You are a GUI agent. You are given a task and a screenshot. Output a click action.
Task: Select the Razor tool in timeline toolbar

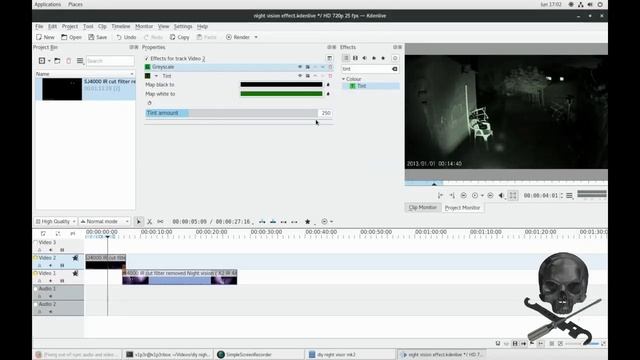coord(149,221)
